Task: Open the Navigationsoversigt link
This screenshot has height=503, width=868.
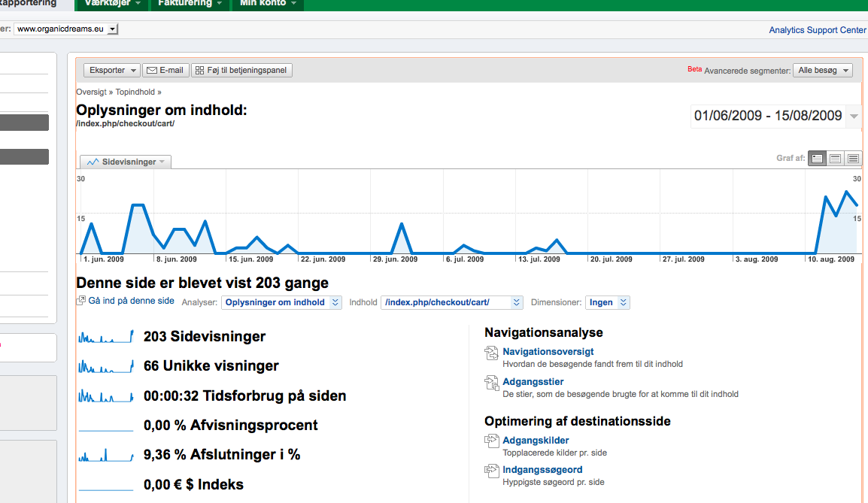Action: tap(548, 351)
